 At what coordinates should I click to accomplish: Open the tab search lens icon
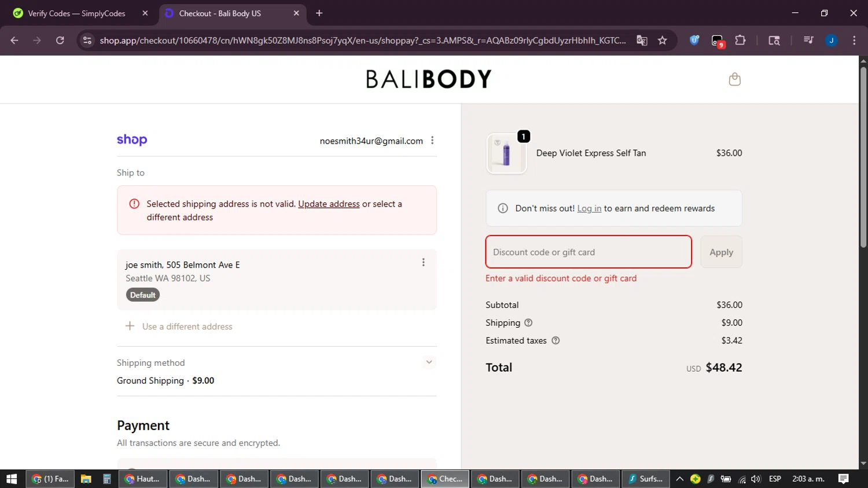point(774,41)
